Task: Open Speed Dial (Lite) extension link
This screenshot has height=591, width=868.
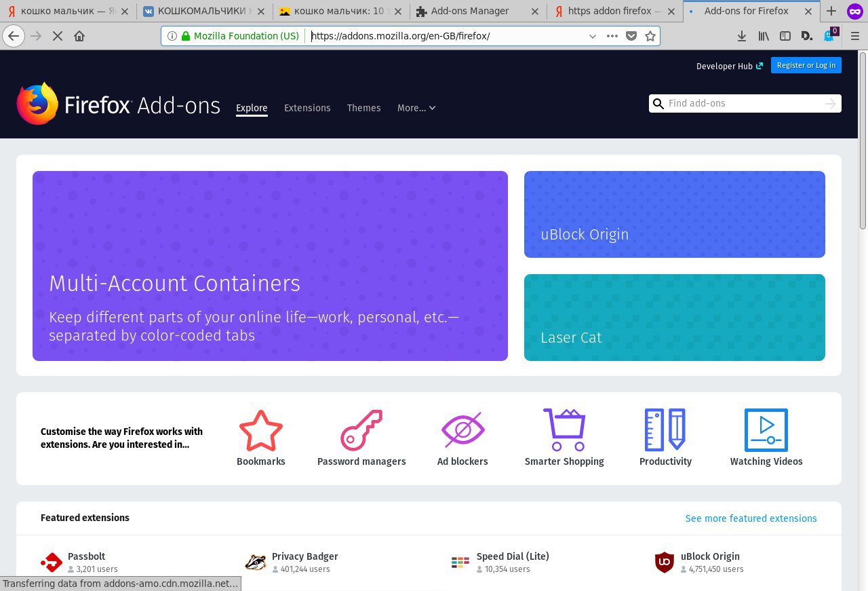Action: tap(513, 556)
